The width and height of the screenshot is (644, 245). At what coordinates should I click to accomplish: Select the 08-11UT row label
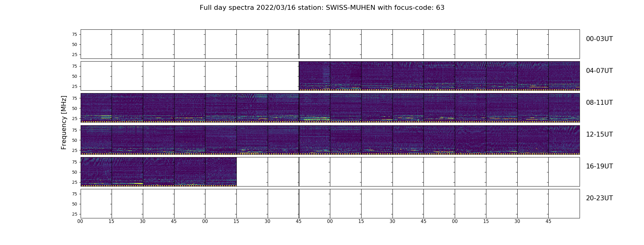599,103
